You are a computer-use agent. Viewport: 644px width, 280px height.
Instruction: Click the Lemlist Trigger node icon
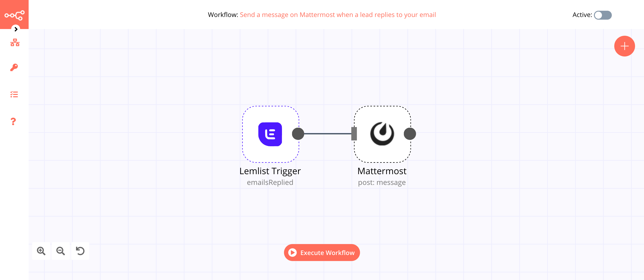coord(269,134)
